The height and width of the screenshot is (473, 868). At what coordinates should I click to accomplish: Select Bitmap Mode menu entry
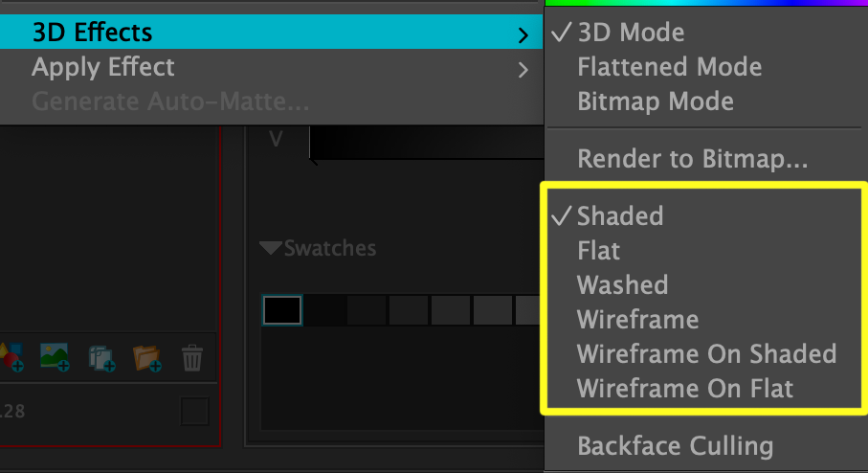point(656,101)
